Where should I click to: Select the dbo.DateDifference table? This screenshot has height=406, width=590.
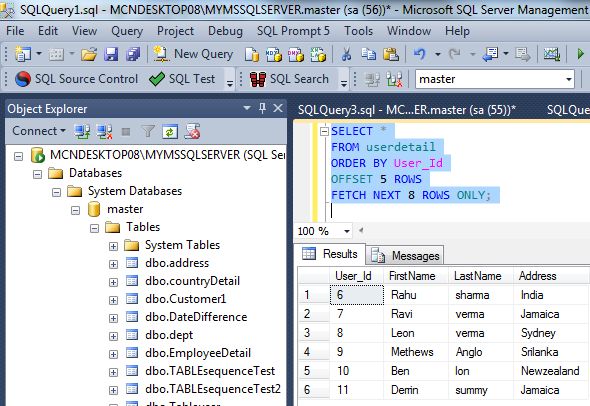click(x=196, y=317)
